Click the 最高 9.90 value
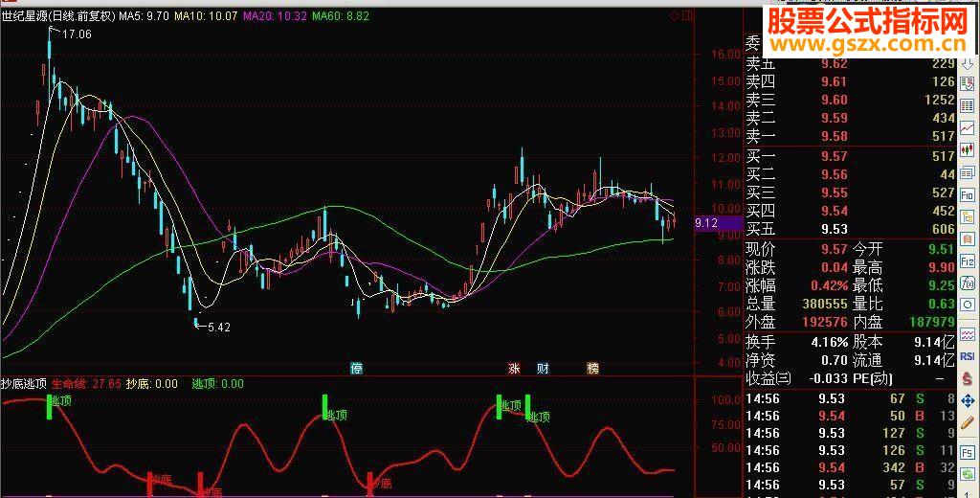The height and width of the screenshot is (498, 980). 942,267
